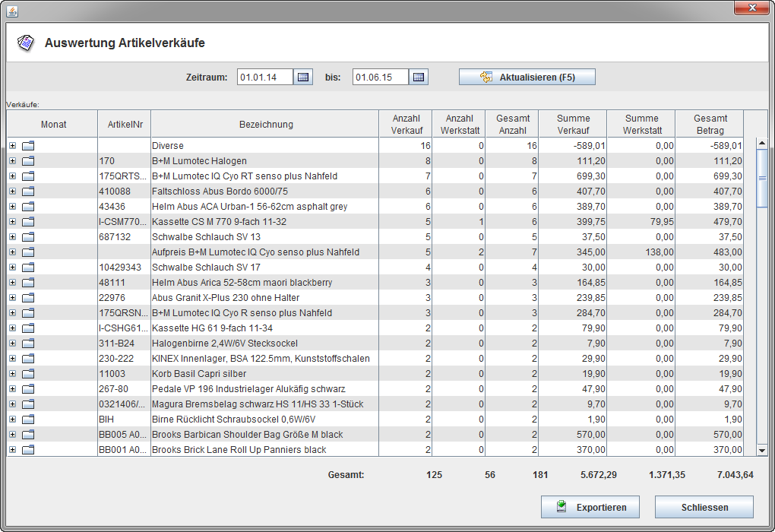Image resolution: width=775 pixels, height=532 pixels.
Task: Click folder icon of Korb Basil Capri row
Action: [29, 374]
